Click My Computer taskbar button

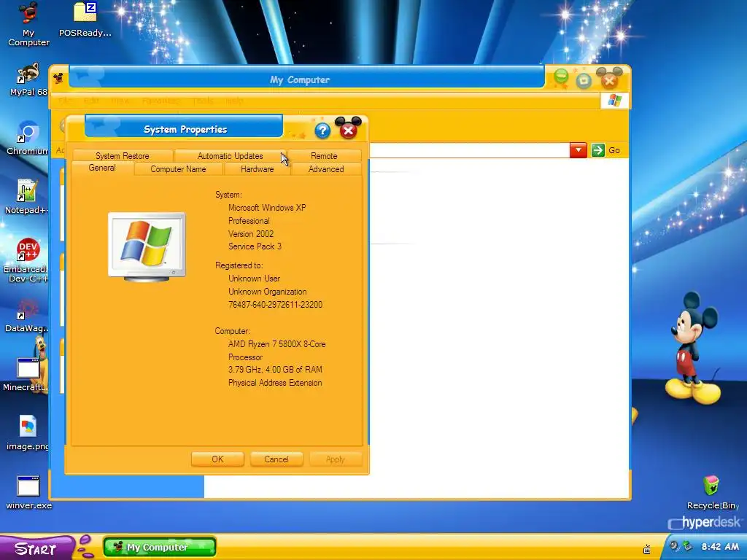coord(160,547)
